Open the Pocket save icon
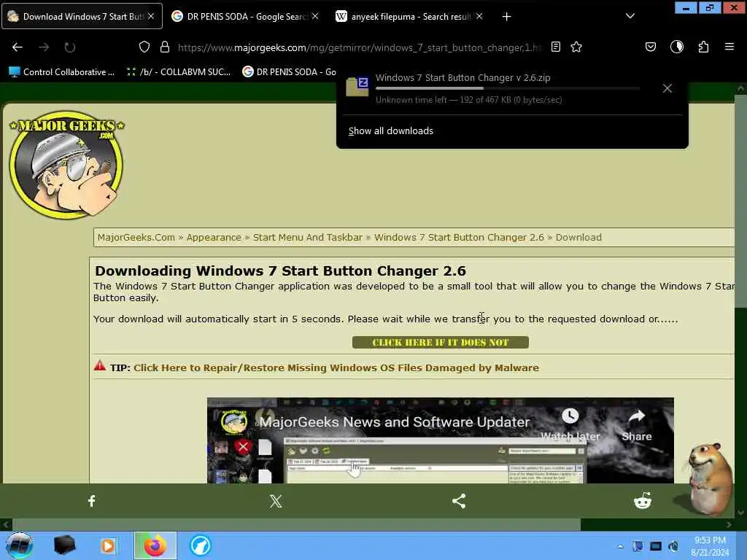Image resolution: width=747 pixels, height=560 pixels. [x=651, y=47]
